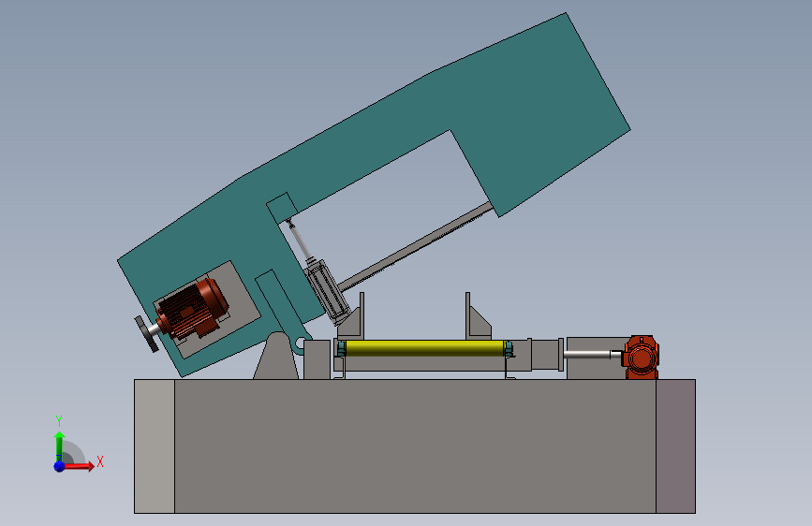Select the yellow roller on the table

coord(424,348)
